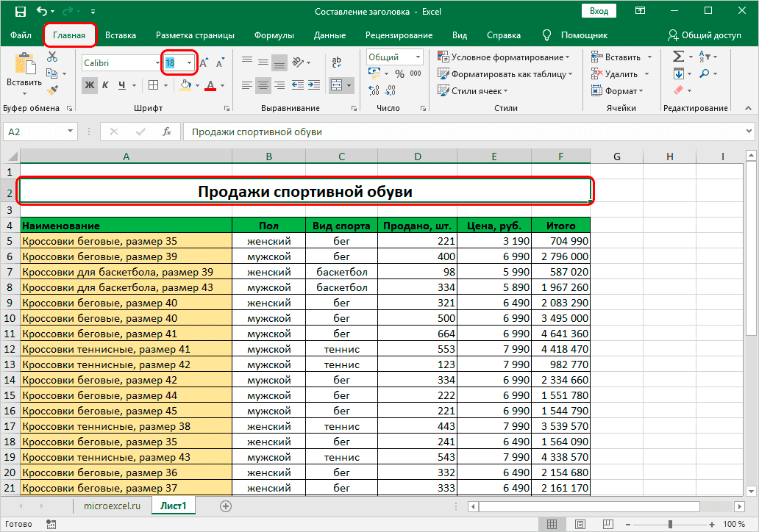Open the font size dropdown

190,63
